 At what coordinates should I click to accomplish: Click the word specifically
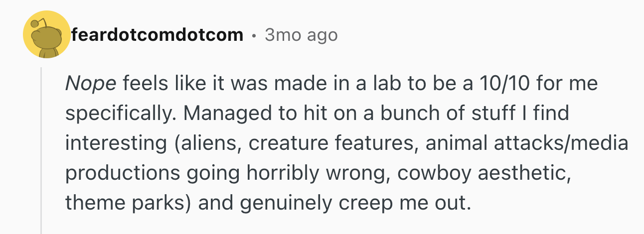tap(120, 114)
